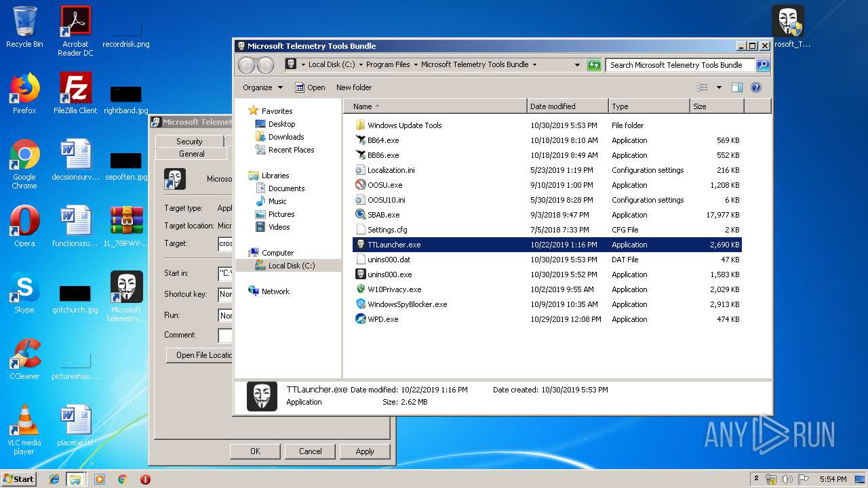Open the change view options dropdown arrow

pyautogui.click(x=719, y=87)
